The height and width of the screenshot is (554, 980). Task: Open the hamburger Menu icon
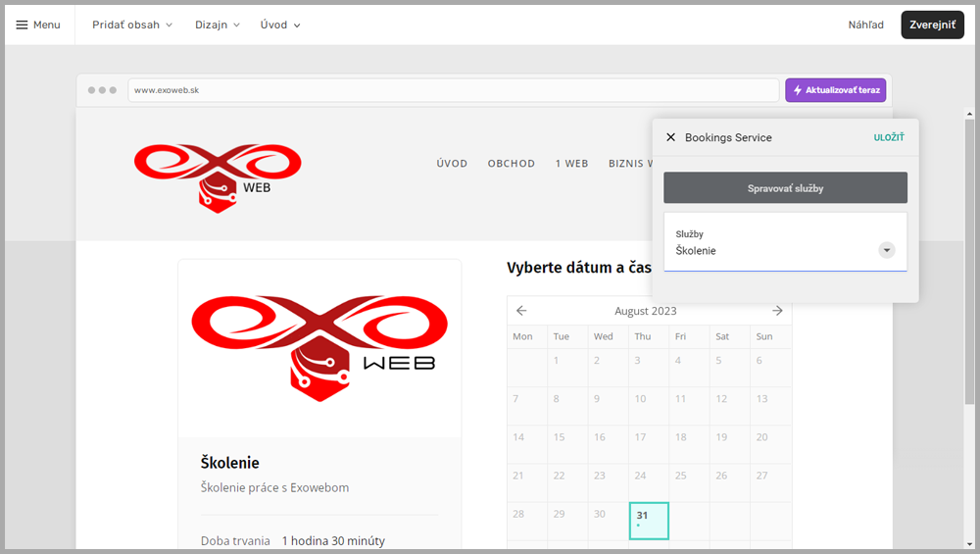pos(23,25)
